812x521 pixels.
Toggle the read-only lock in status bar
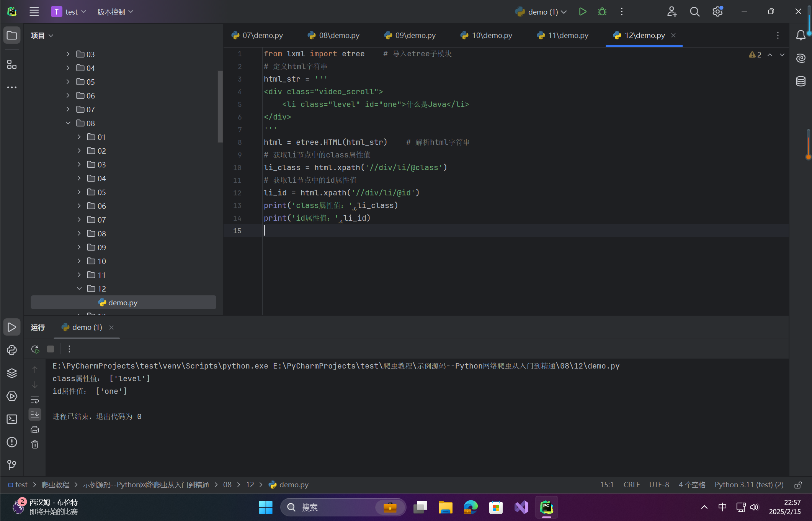798,485
